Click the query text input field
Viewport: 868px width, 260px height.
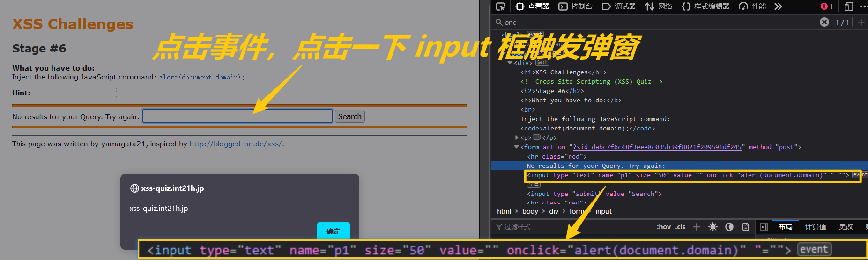[x=237, y=116]
